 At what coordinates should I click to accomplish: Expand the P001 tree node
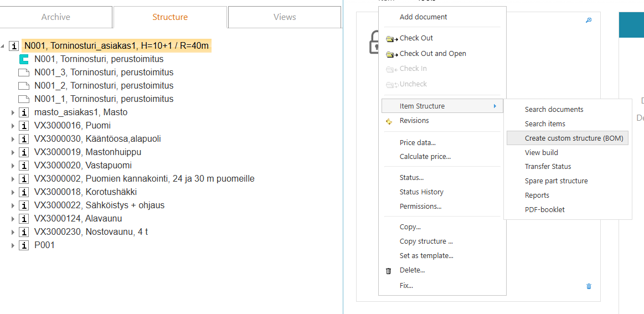(x=13, y=245)
